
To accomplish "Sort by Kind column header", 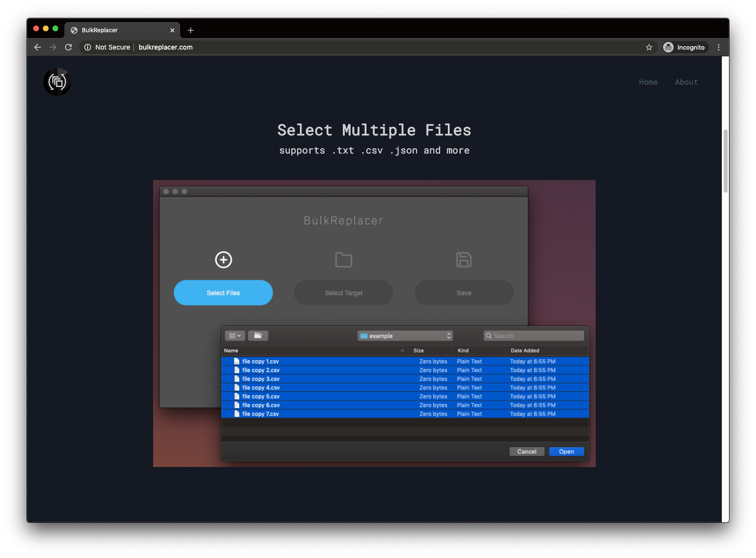I will (479, 350).
